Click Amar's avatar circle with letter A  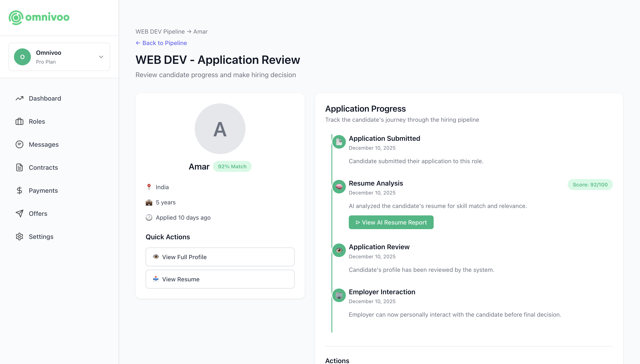(x=220, y=129)
